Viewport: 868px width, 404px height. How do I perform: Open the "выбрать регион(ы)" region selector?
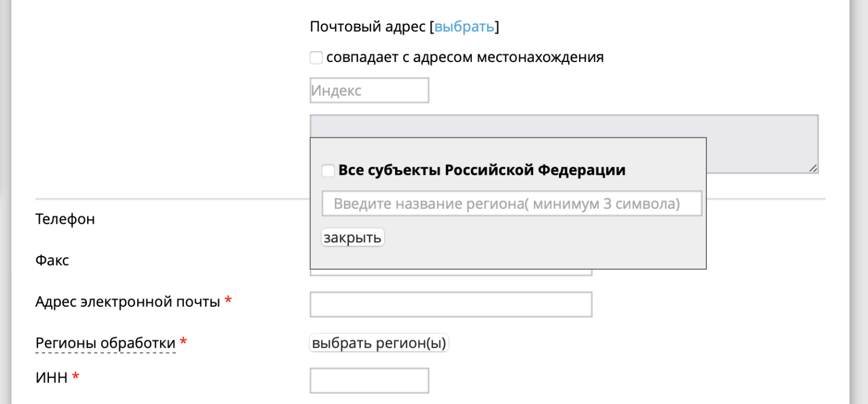(379, 344)
